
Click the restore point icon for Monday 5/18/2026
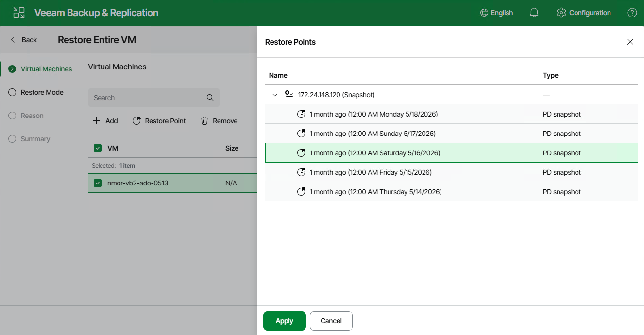pos(301,114)
